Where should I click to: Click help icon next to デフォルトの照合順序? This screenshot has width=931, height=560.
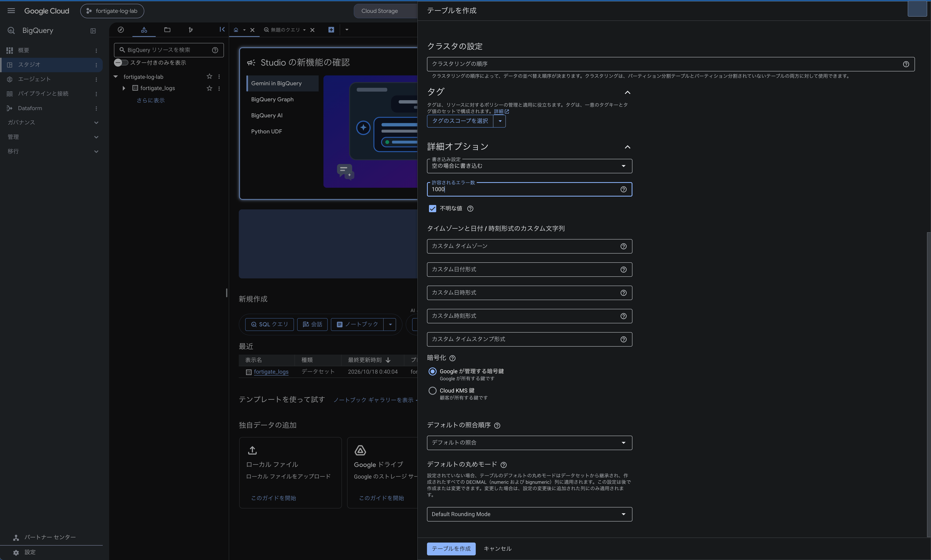click(x=497, y=426)
